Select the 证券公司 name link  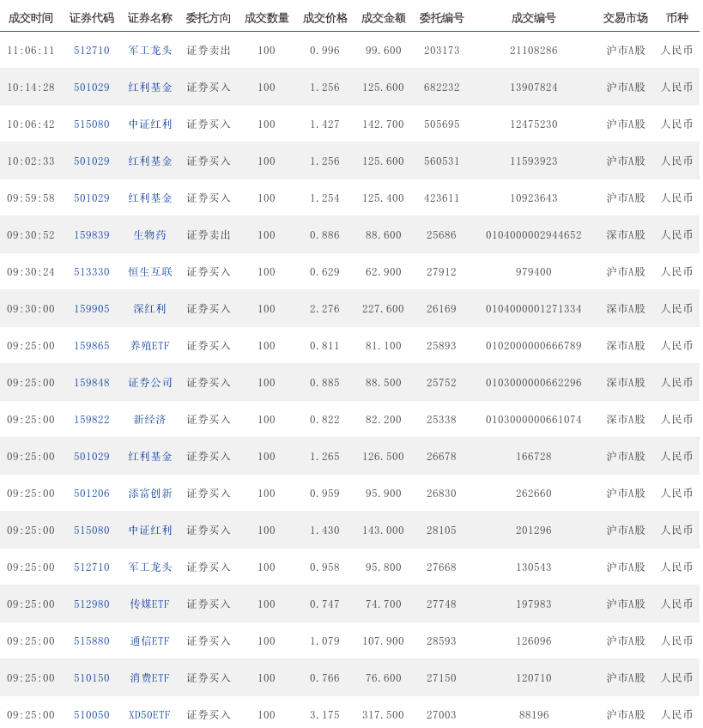click(150, 383)
